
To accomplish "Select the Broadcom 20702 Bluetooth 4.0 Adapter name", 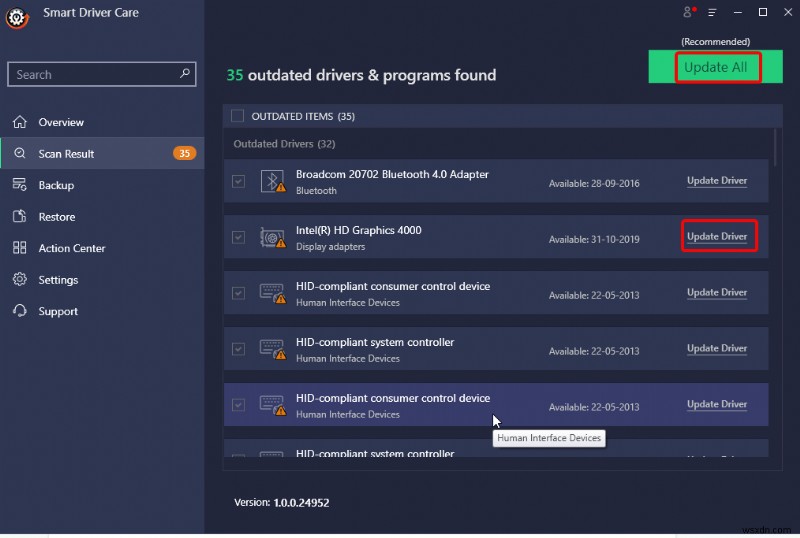I will click(x=392, y=174).
